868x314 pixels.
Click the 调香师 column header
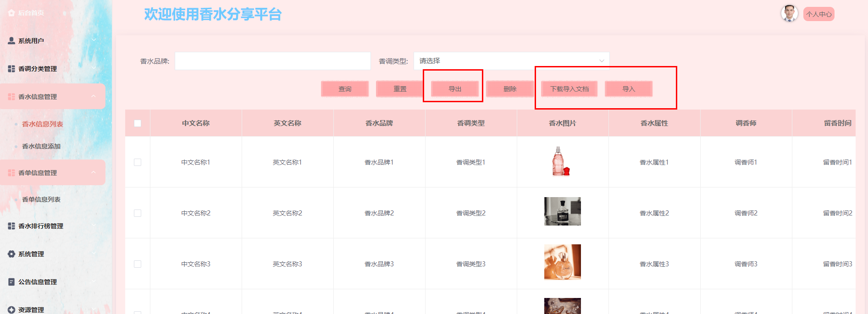click(746, 123)
